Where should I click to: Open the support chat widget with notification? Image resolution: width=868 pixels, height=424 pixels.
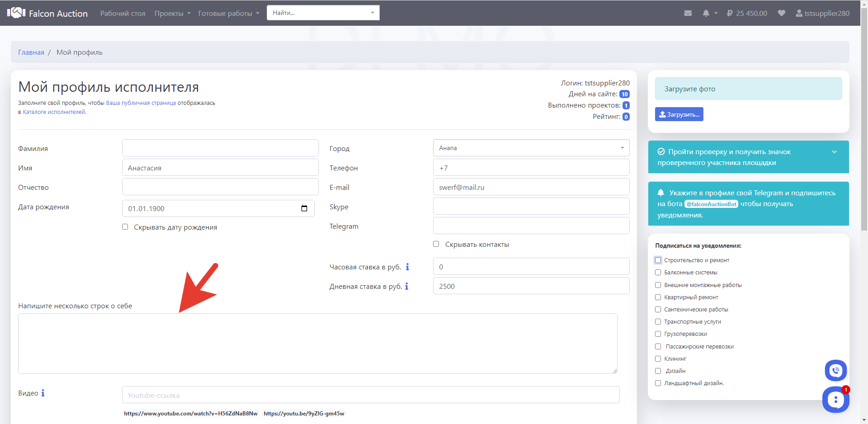[835, 400]
